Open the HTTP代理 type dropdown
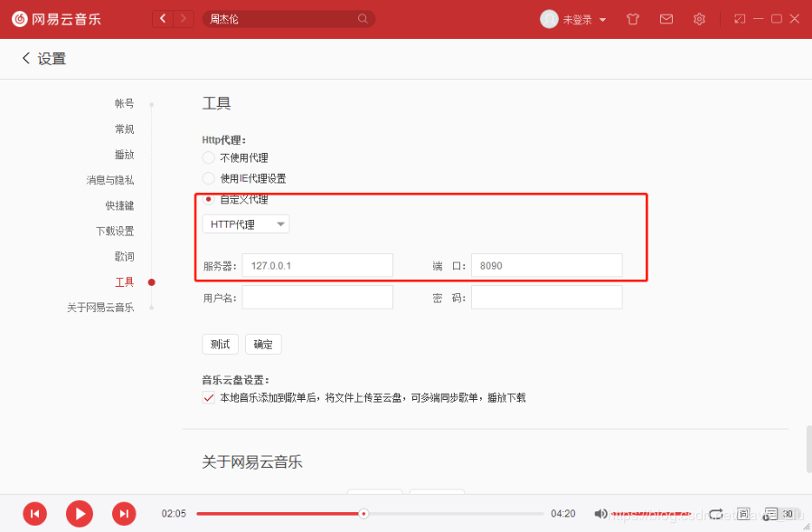The width and height of the screenshot is (812, 532). pyautogui.click(x=245, y=223)
